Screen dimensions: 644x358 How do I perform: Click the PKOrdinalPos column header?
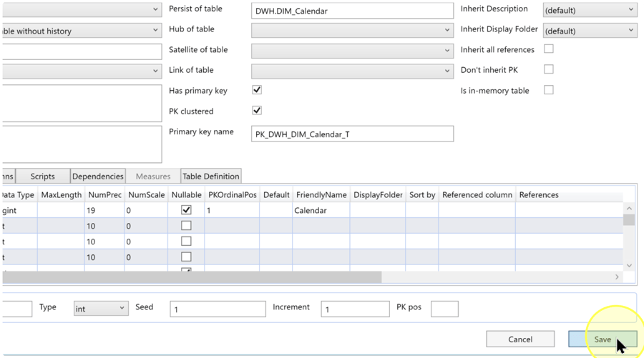(233, 195)
